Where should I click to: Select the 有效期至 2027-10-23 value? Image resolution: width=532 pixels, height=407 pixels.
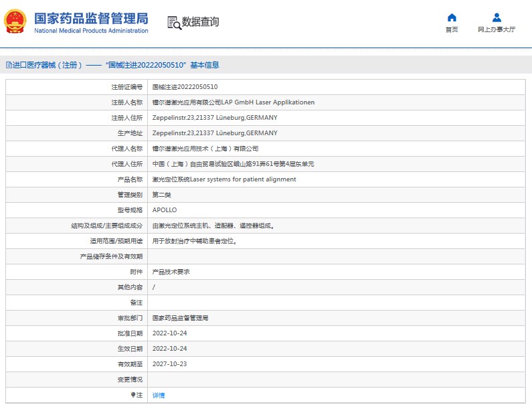coord(170,364)
